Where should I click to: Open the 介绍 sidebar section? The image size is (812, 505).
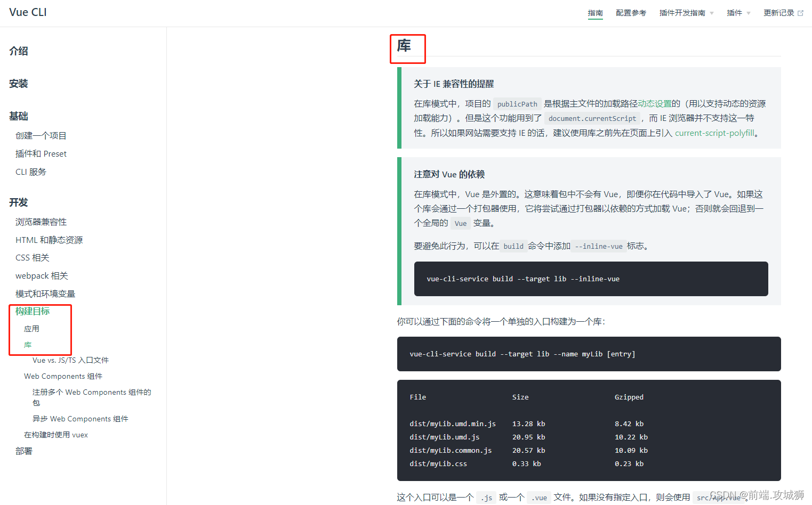(19, 51)
